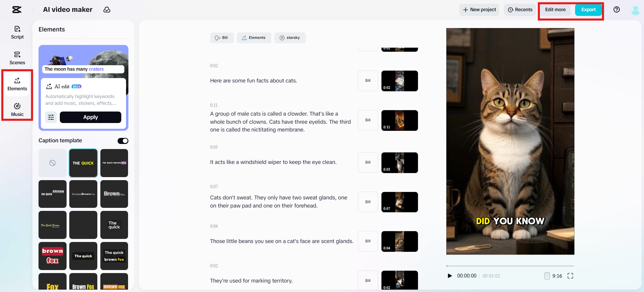Viewport: 644px width, 292px height.
Task: Choose the tilted "THE QUICK BROWN" caption template
Action: tap(52, 194)
